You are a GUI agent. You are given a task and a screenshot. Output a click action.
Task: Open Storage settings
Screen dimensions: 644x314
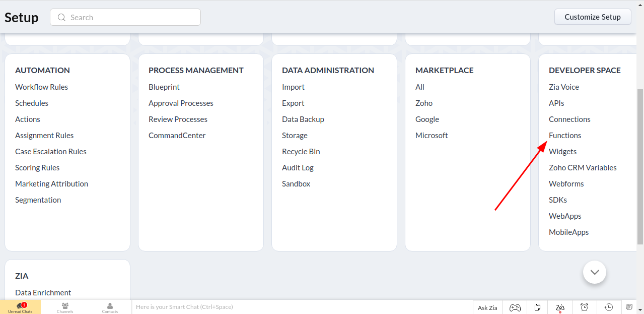coord(295,135)
